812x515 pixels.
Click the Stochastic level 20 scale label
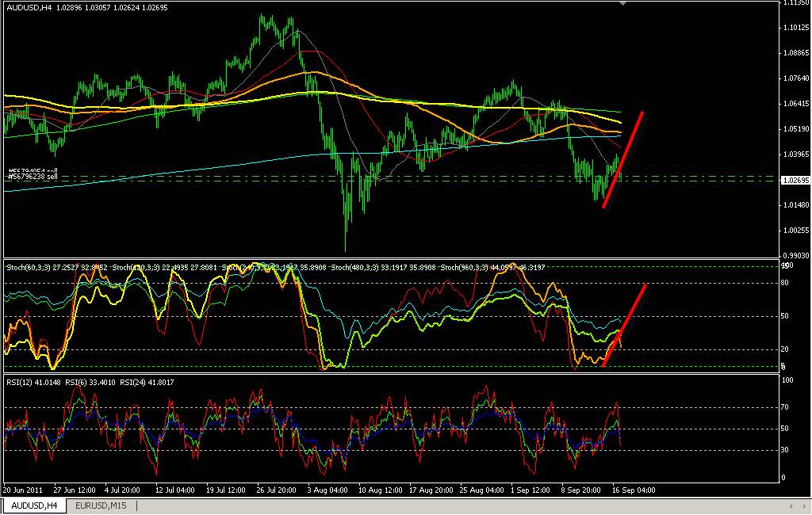tap(785, 350)
